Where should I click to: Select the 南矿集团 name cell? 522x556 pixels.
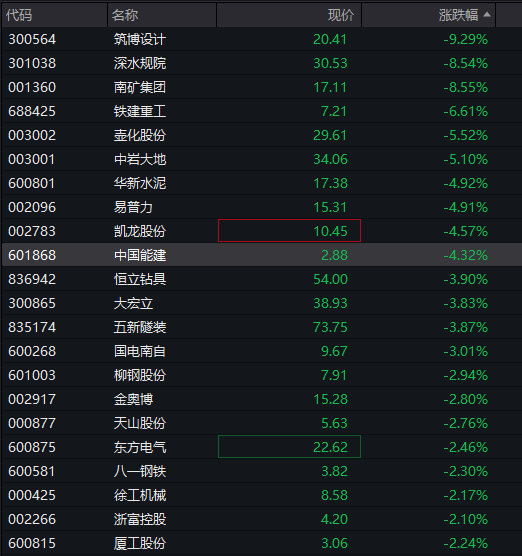coord(140,87)
